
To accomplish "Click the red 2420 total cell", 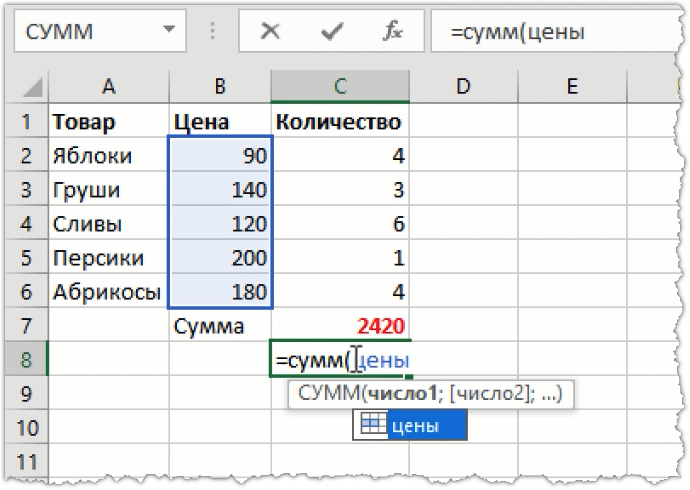I will [340, 325].
